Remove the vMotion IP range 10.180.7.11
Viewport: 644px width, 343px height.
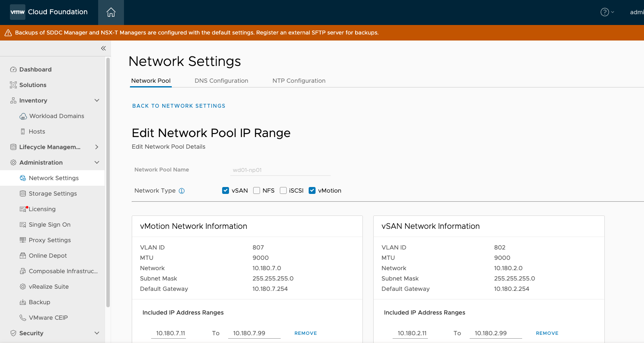(306, 333)
